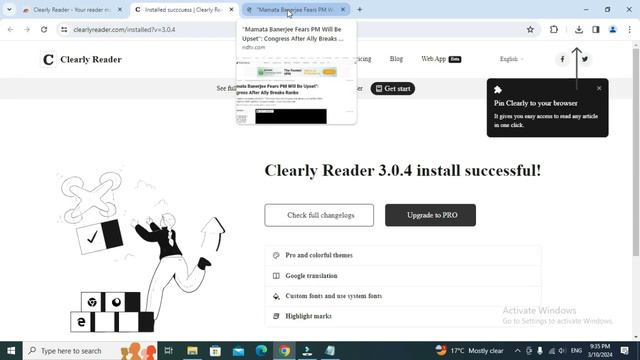Show hidden system tray icons chevron
640x360 pixels.
pos(517,351)
